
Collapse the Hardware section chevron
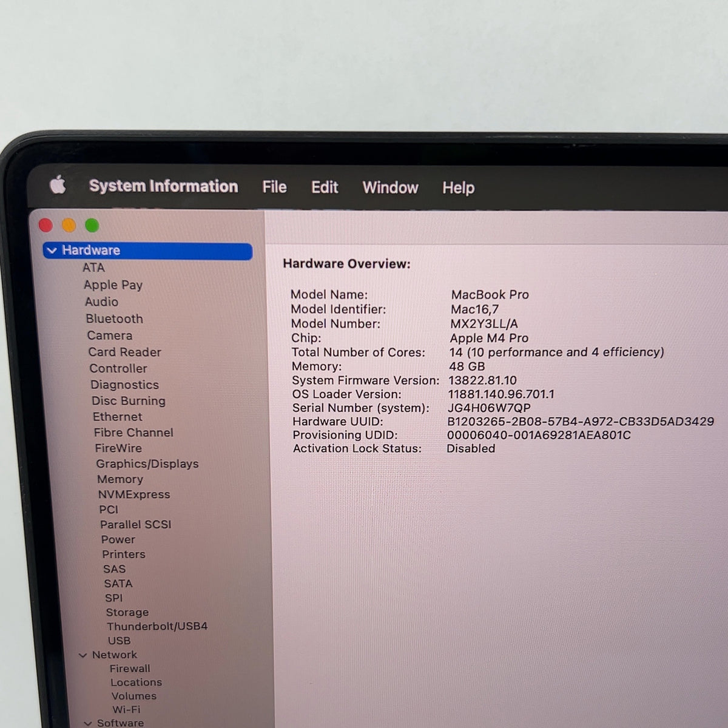click(52, 251)
